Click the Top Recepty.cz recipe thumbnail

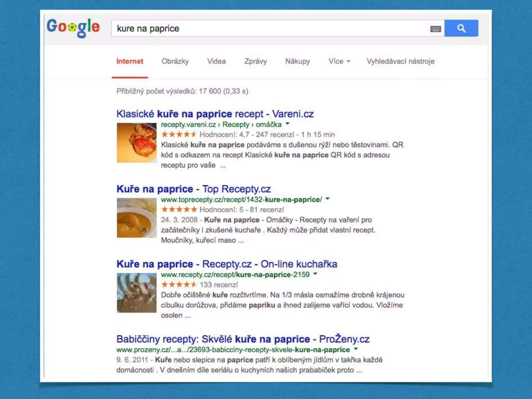pyautogui.click(x=137, y=218)
